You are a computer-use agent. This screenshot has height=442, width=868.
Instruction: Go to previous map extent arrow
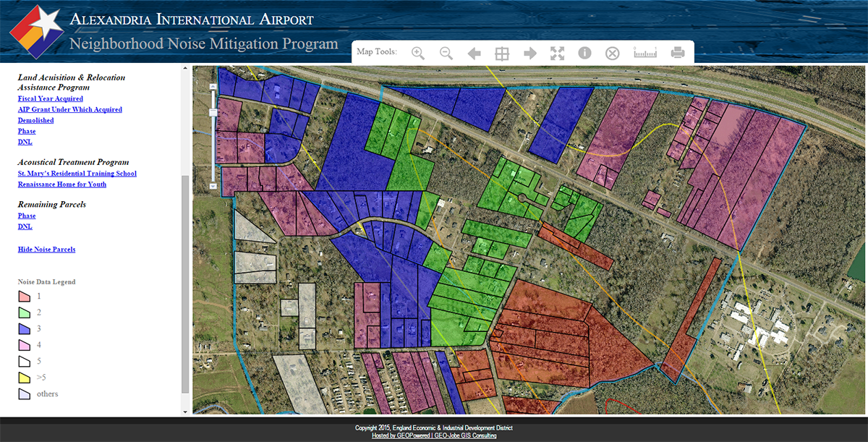475,53
